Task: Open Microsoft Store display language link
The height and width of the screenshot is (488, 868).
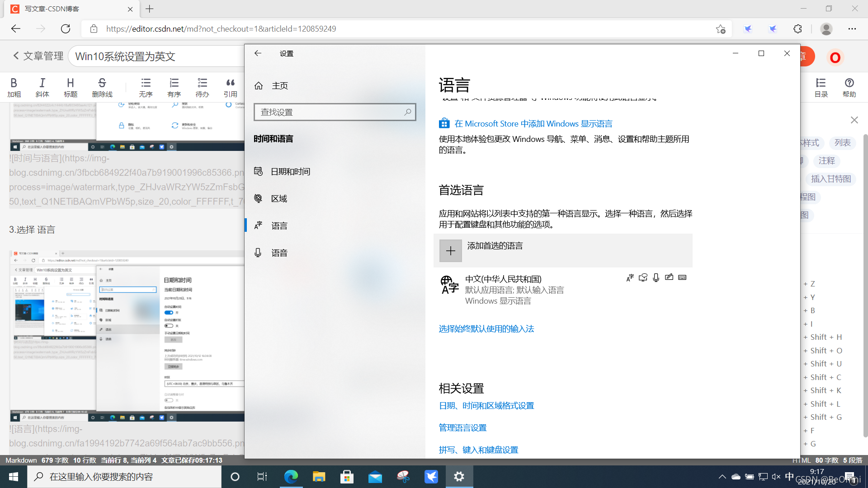Action: point(533,123)
